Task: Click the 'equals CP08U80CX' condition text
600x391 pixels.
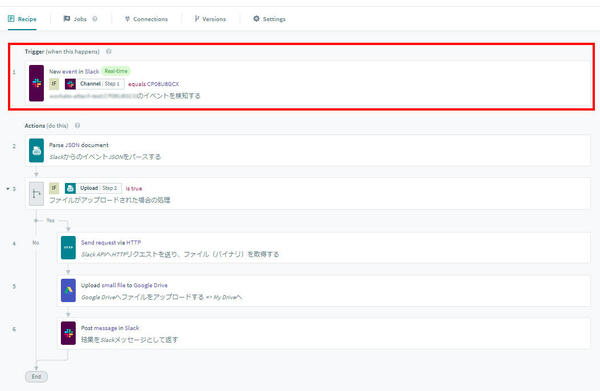Action: 153,84
